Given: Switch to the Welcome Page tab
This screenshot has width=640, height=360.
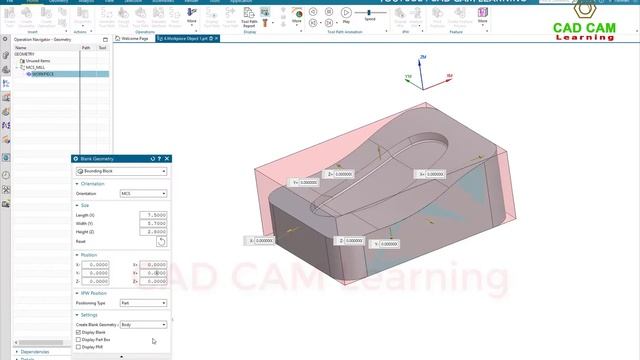Looking at the screenshot, I should (x=132, y=38).
